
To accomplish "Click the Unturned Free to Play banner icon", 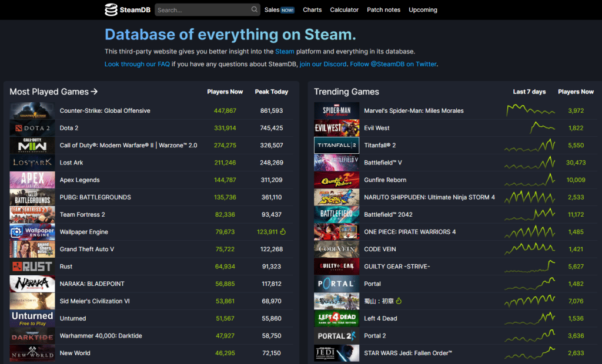I will tap(32, 318).
